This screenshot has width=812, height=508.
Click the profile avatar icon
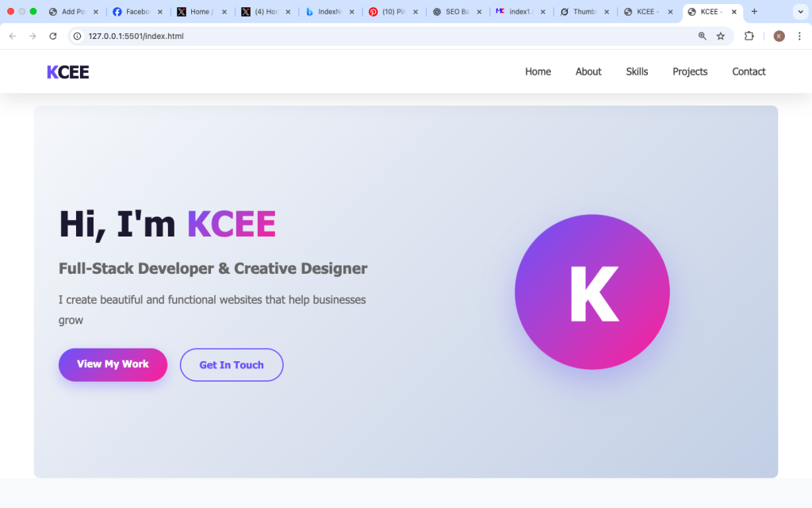(x=779, y=36)
